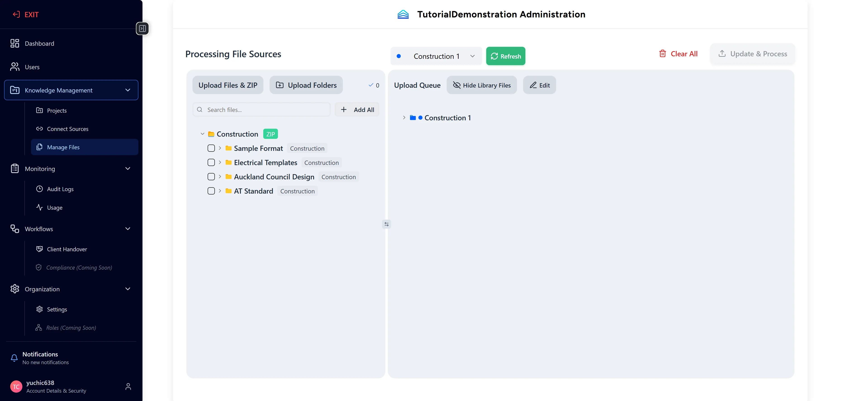868x401 pixels.
Task: Select the Electrical Templates checkbox
Action: 211,162
